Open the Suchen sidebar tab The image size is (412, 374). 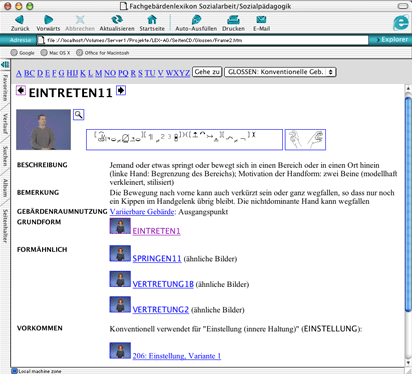[5, 156]
